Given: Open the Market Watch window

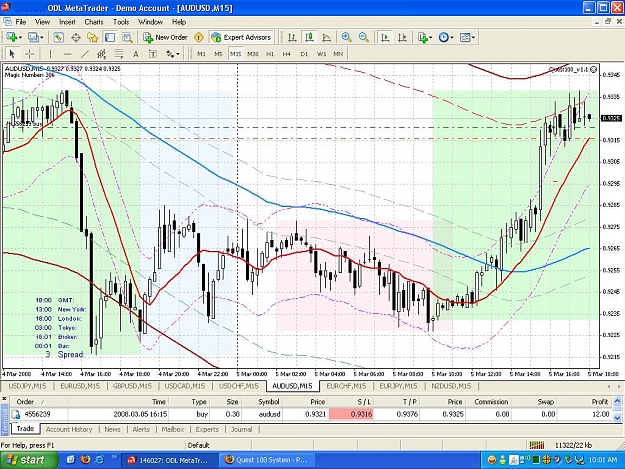Looking at the screenshot, I should [59, 37].
